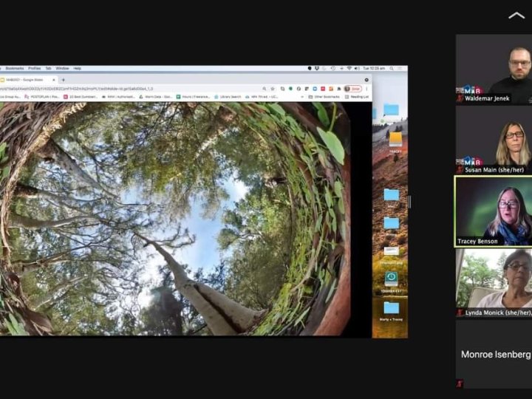The image size is (532, 399).
Task: Select Waldemar Jenek's video thumbnail
Action: (x=494, y=69)
